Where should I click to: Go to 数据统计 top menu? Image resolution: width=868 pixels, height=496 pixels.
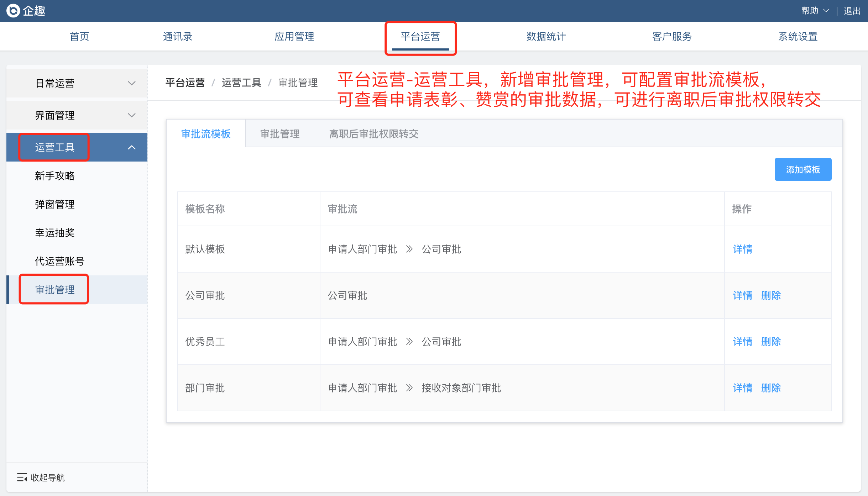546,36
